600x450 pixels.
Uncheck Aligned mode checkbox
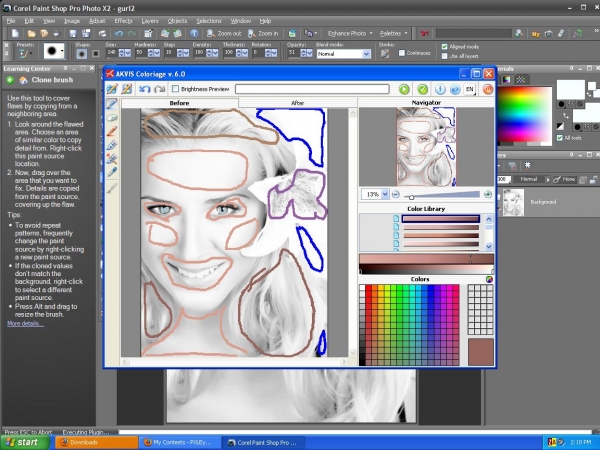[445, 47]
